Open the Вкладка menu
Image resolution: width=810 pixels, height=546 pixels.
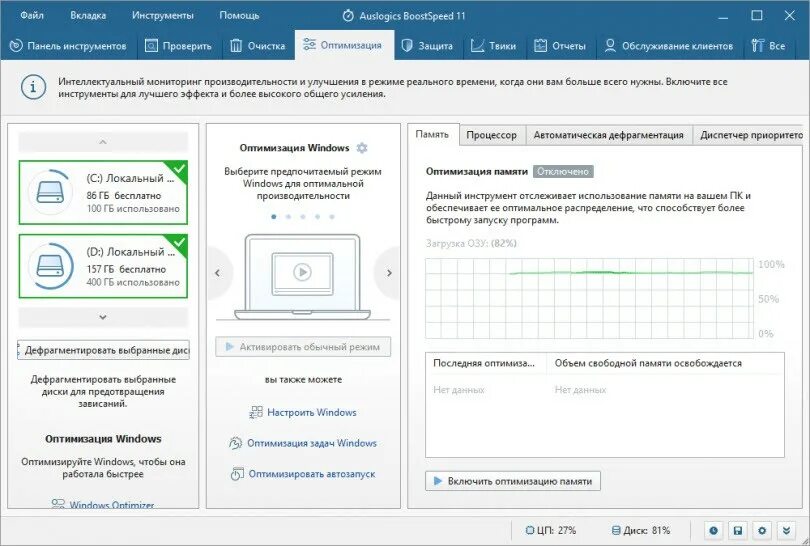88,15
